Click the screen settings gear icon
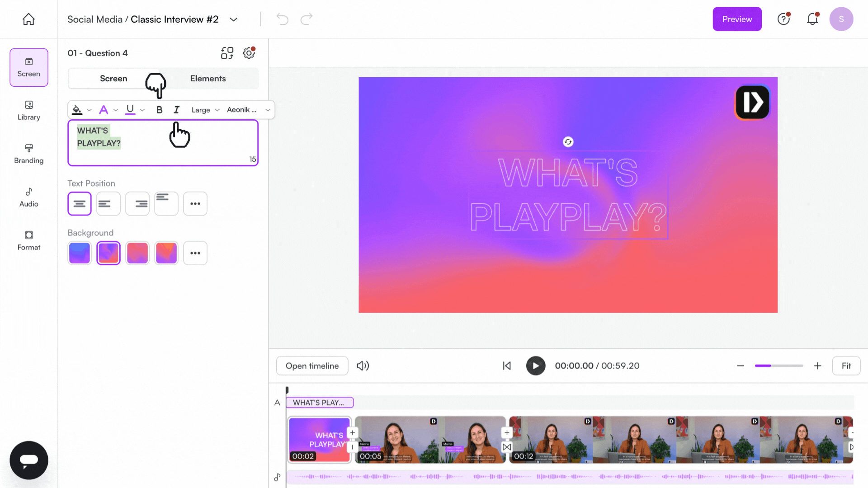The height and width of the screenshot is (488, 868). point(249,53)
